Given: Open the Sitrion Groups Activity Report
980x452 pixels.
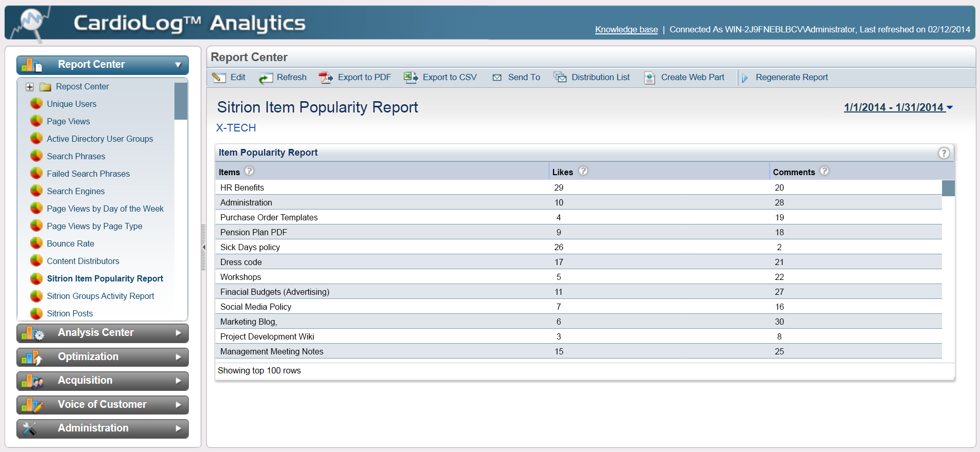Looking at the screenshot, I should pos(101,296).
